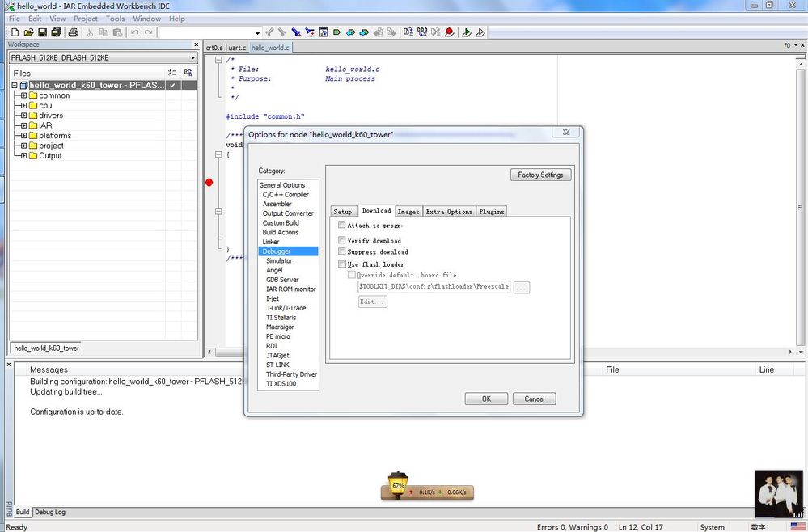This screenshot has width=808, height=532.
Task: Expand the IAR folder node
Action: point(23,125)
